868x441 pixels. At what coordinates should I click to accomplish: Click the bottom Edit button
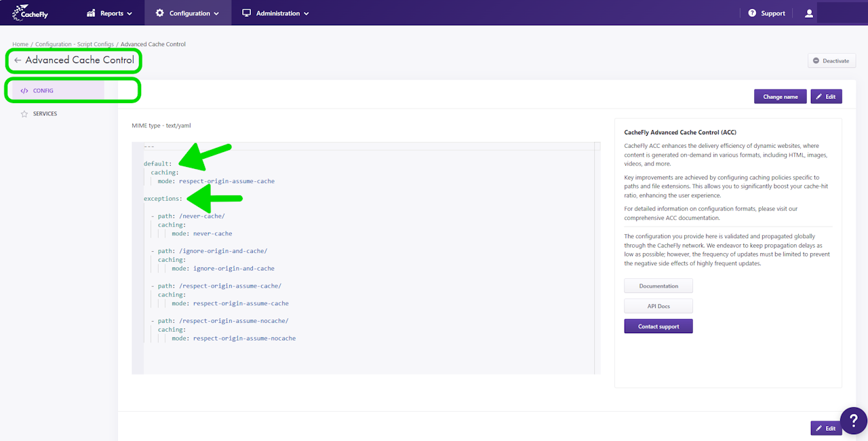click(x=826, y=428)
